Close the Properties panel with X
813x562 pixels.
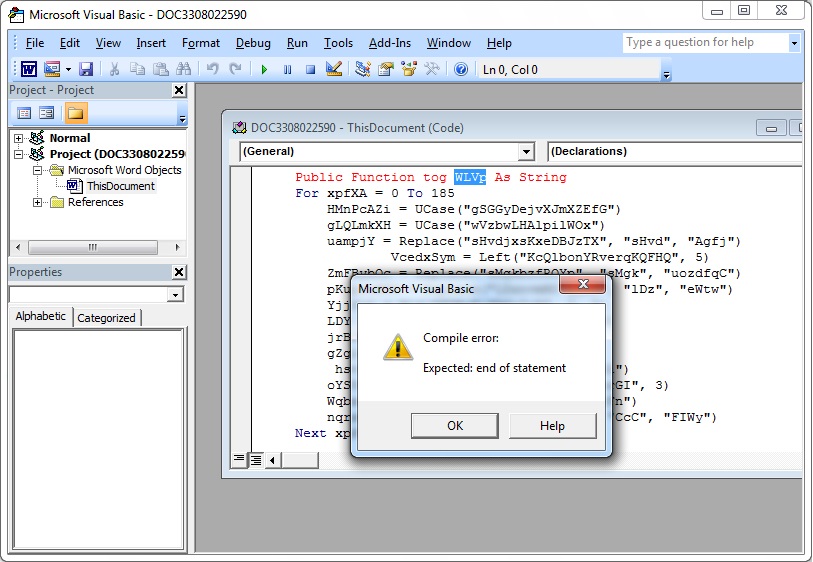pyautogui.click(x=179, y=272)
